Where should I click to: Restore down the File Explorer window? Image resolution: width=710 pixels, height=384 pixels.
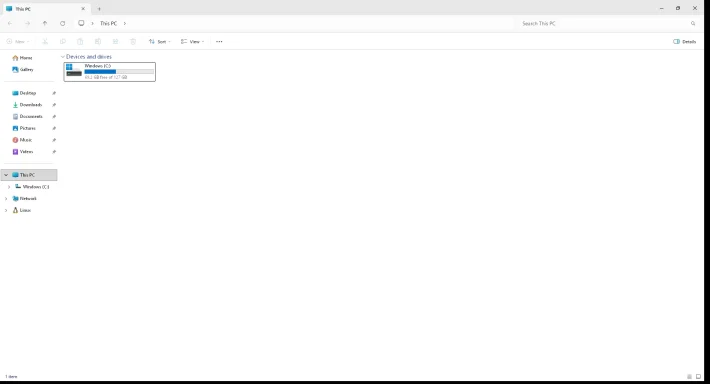(x=678, y=8)
